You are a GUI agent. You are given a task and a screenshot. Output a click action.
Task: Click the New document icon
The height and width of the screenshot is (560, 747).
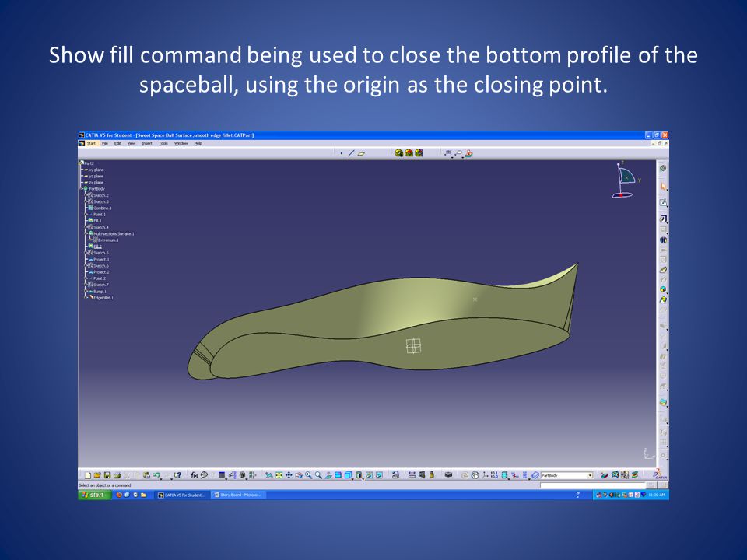coord(88,475)
